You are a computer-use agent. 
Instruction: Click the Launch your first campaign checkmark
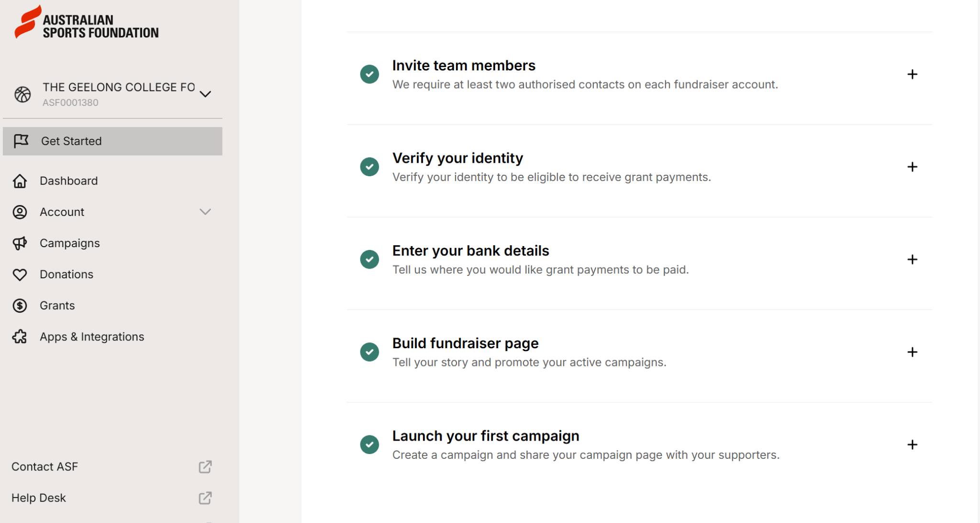(369, 444)
